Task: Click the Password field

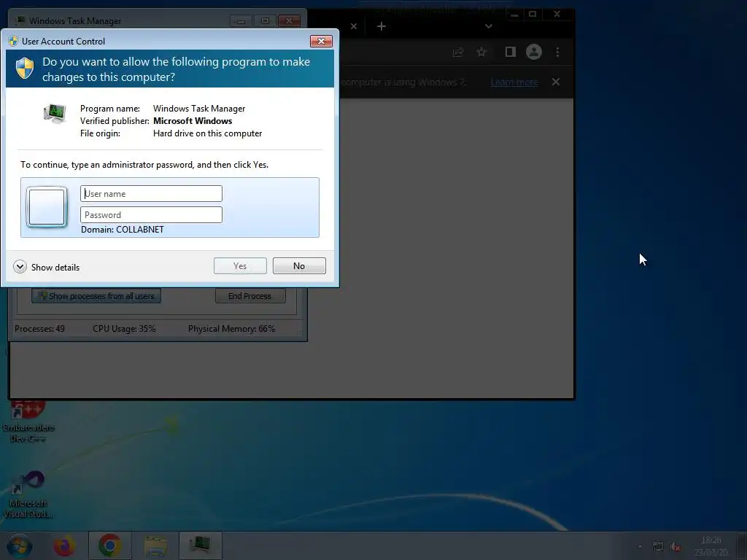Action: pyautogui.click(x=151, y=215)
